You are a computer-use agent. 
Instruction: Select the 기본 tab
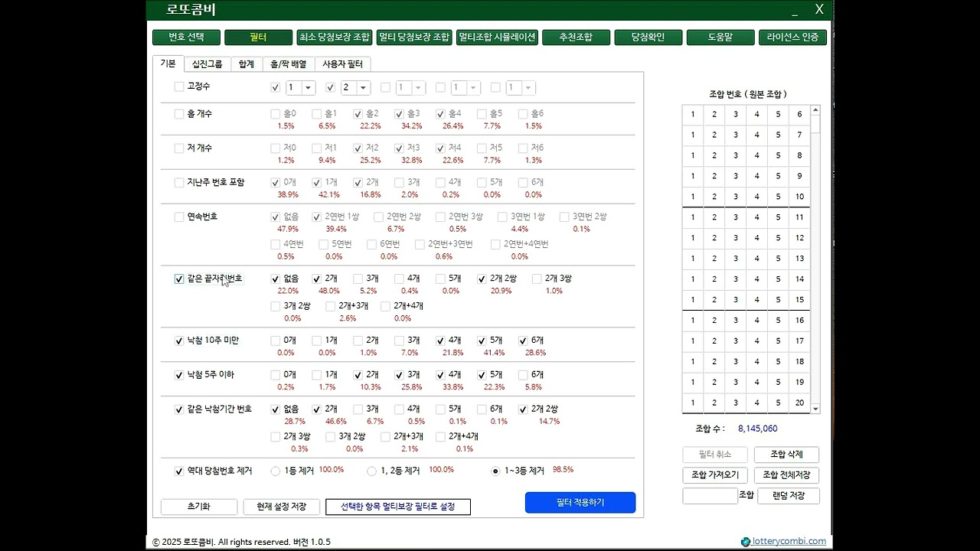tap(168, 64)
